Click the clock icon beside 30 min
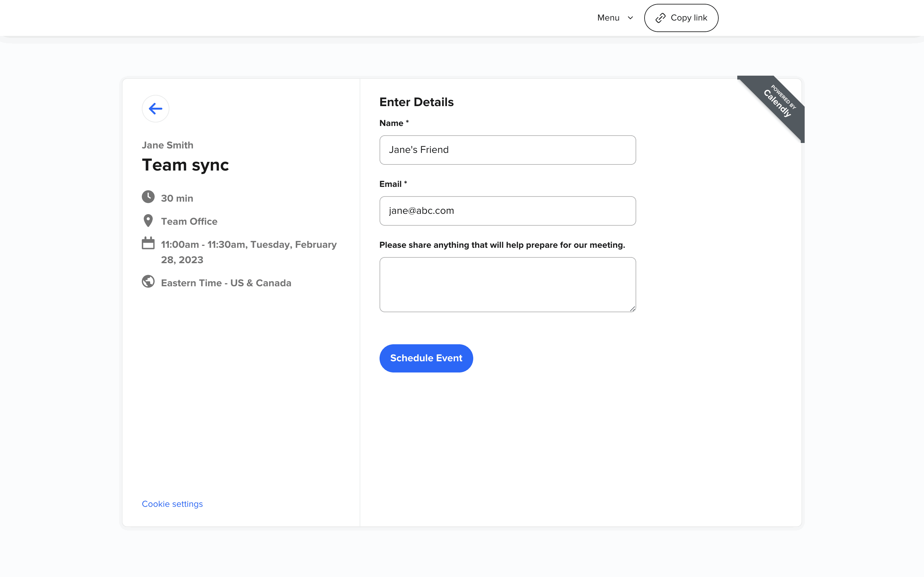The height and width of the screenshot is (577, 924). point(148,197)
